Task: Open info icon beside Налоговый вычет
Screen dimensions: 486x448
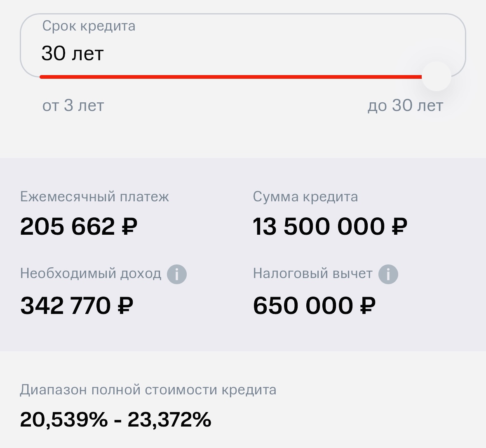Action: (388, 274)
